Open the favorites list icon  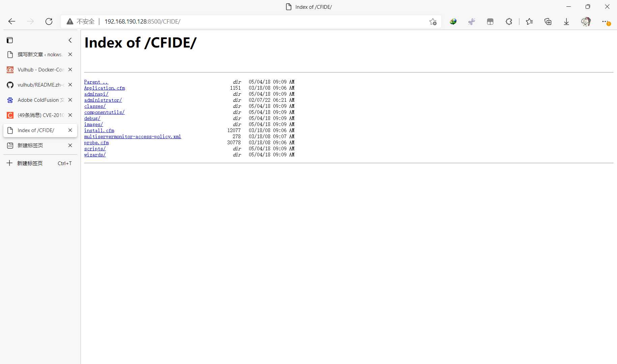tap(529, 22)
